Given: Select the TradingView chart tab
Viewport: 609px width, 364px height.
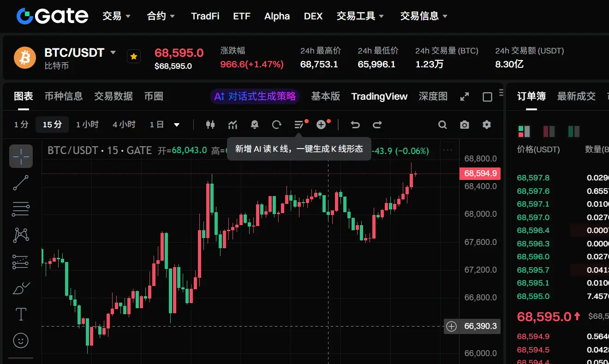Looking at the screenshot, I should 380,96.
